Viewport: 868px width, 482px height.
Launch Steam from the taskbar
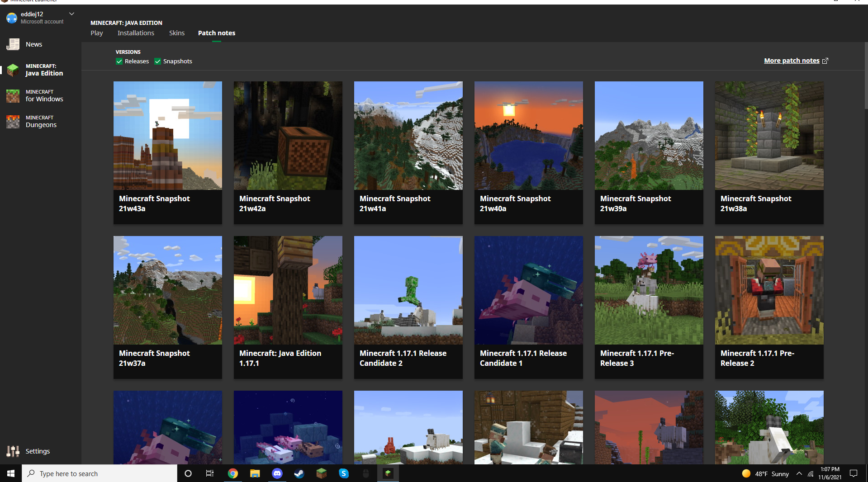pos(299,473)
